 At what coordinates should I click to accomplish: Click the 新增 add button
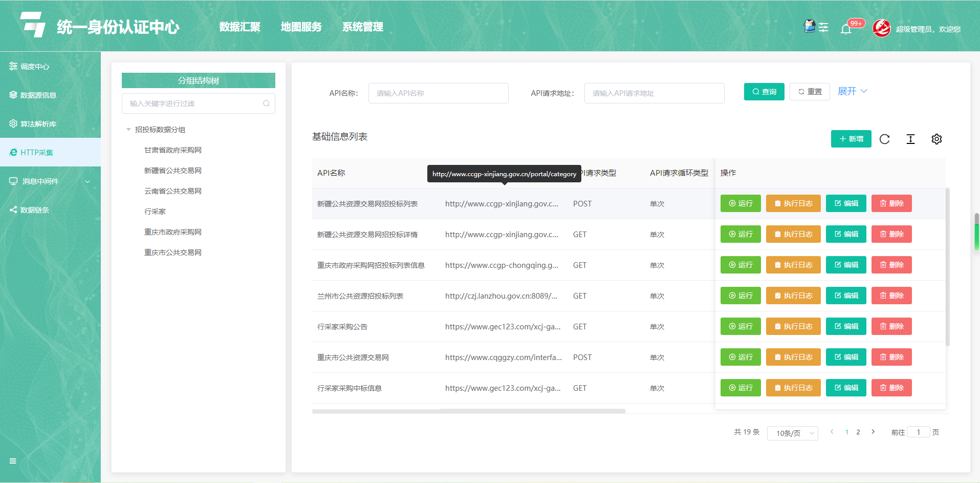851,139
